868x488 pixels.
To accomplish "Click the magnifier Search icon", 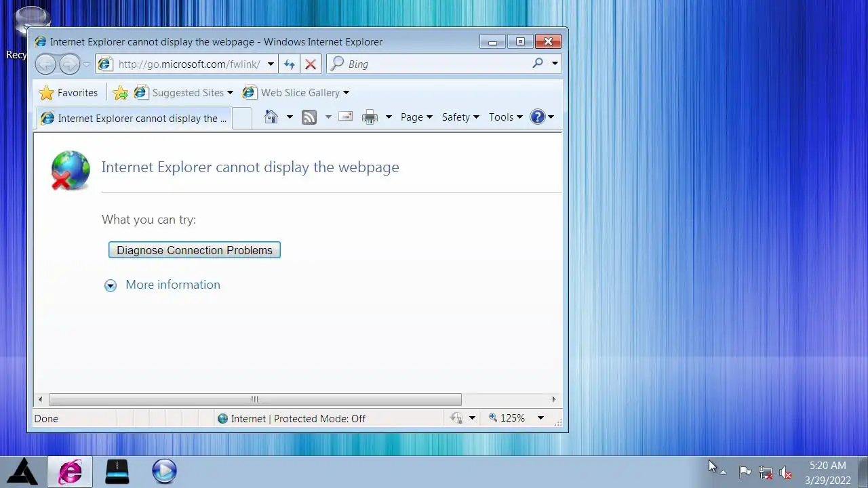I will (538, 63).
